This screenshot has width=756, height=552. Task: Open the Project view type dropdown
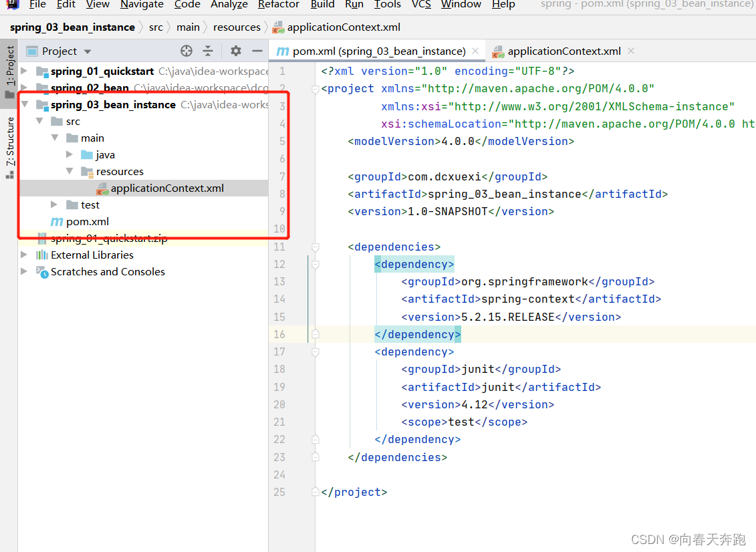(x=88, y=51)
